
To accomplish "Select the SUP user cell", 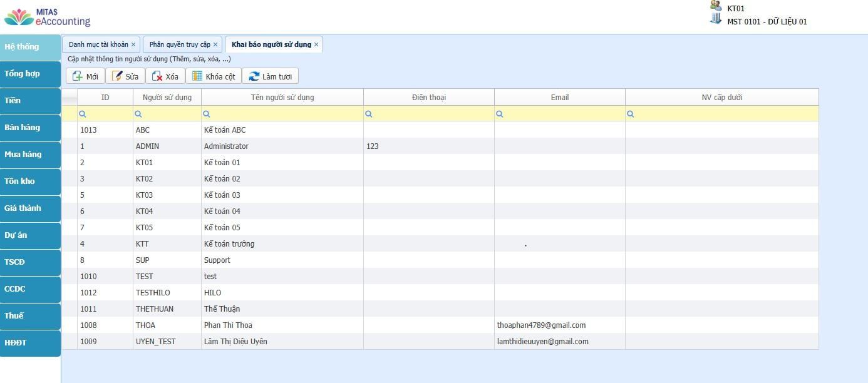I will coord(167,260).
